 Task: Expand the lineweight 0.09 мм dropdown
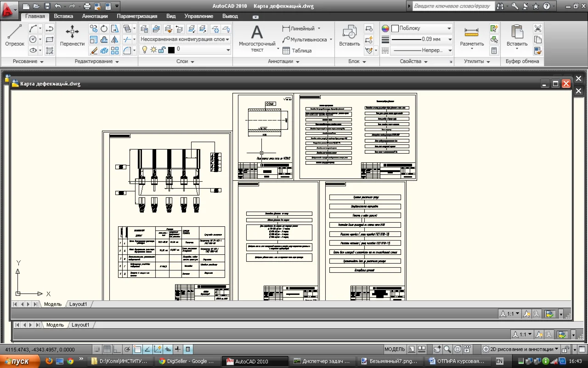click(x=450, y=40)
